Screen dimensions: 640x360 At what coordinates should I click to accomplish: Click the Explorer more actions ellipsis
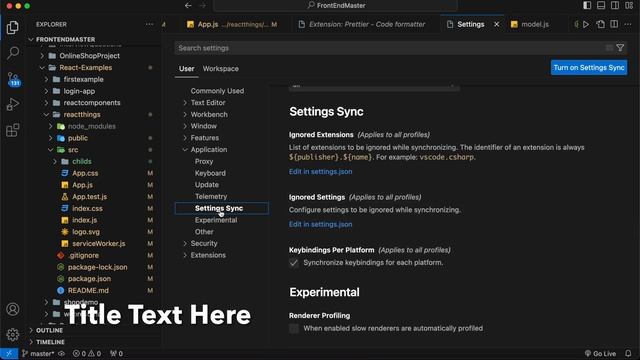(149, 24)
